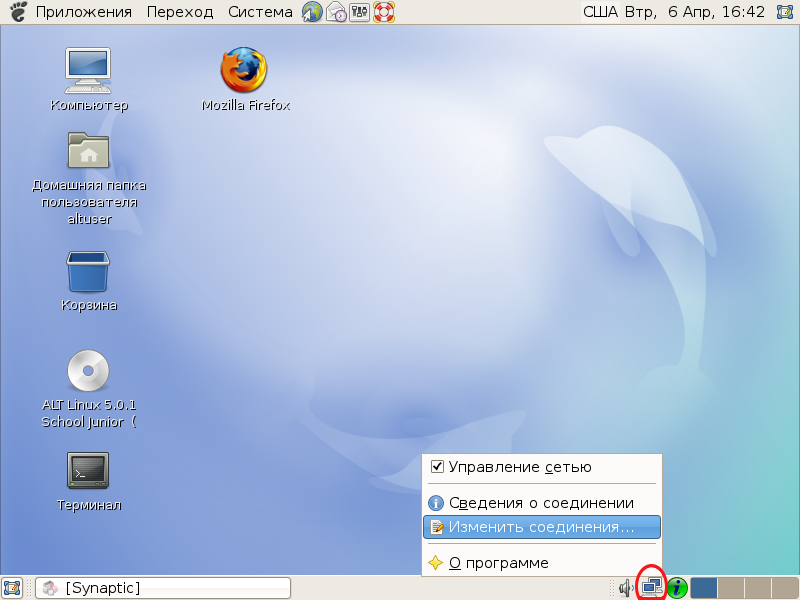
Task: Switch to the third workspace
Action: click(758, 588)
